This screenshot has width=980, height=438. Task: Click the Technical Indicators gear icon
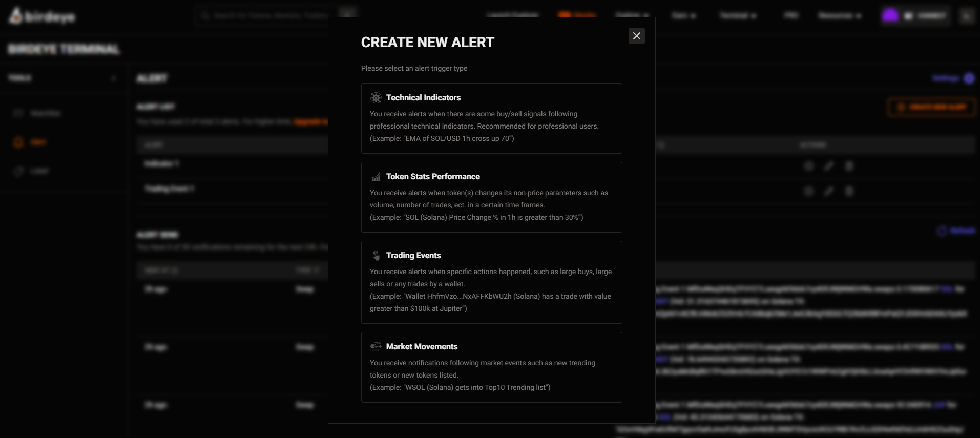[x=376, y=98]
